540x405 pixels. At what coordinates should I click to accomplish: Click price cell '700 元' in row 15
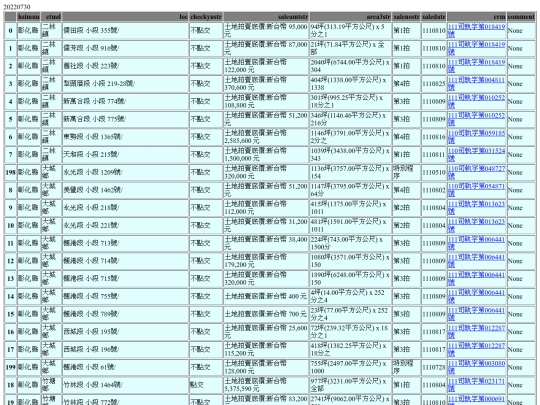tap(266, 314)
